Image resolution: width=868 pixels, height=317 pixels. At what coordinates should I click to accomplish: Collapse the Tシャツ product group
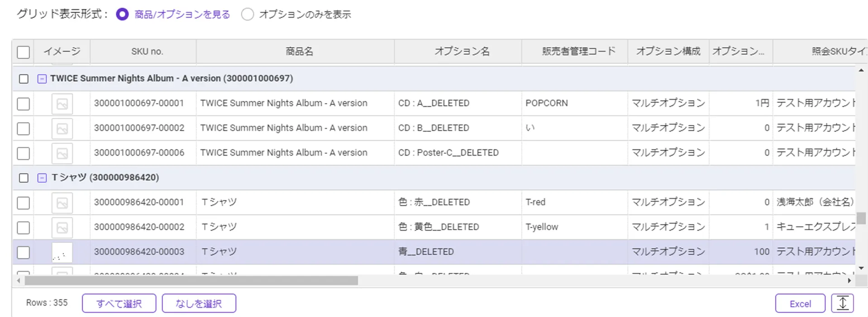click(42, 178)
